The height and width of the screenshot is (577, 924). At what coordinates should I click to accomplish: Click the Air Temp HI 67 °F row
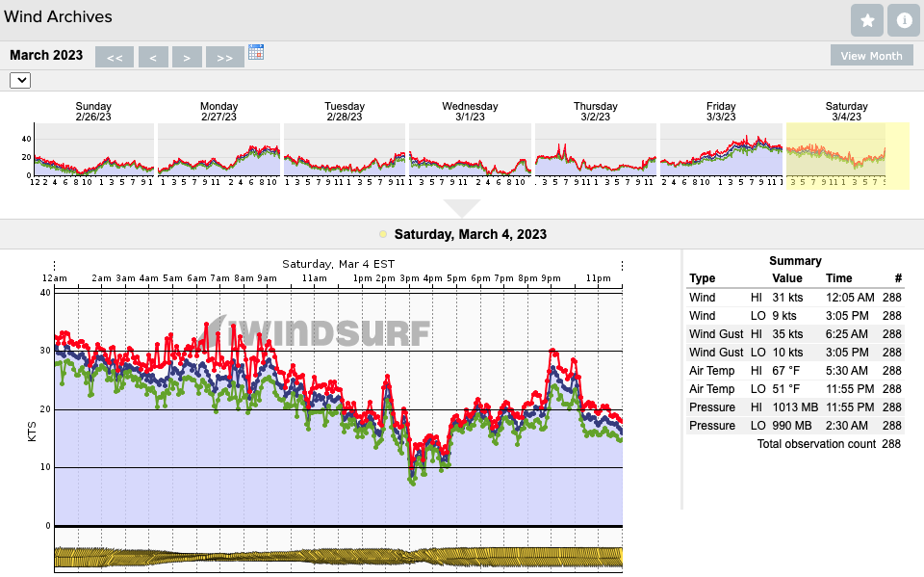point(795,371)
